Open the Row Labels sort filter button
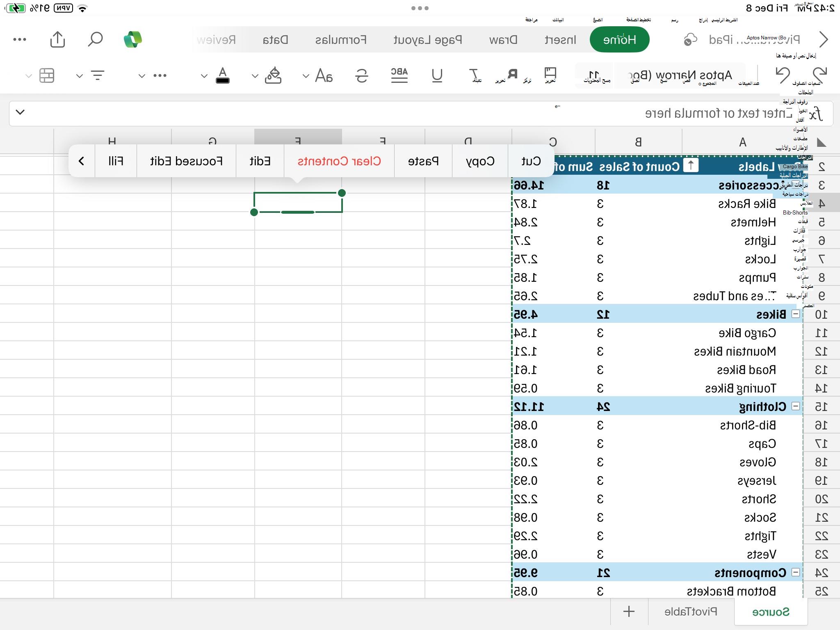Viewport: 840px width, 630px height. click(691, 166)
